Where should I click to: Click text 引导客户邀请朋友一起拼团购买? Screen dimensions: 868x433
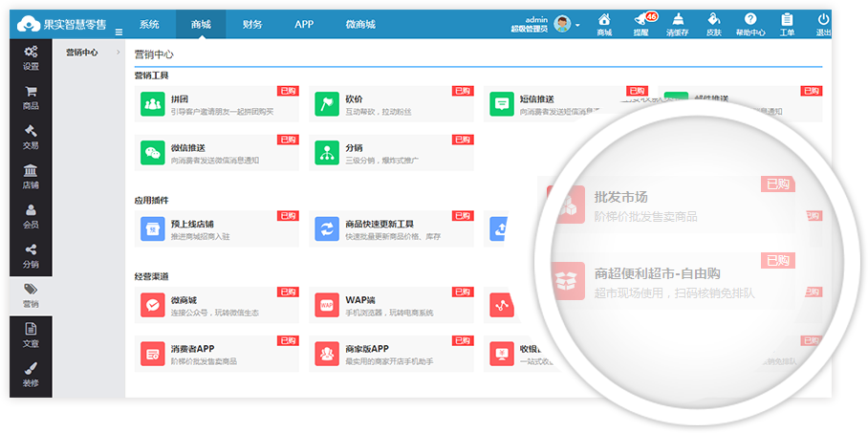click(x=222, y=112)
